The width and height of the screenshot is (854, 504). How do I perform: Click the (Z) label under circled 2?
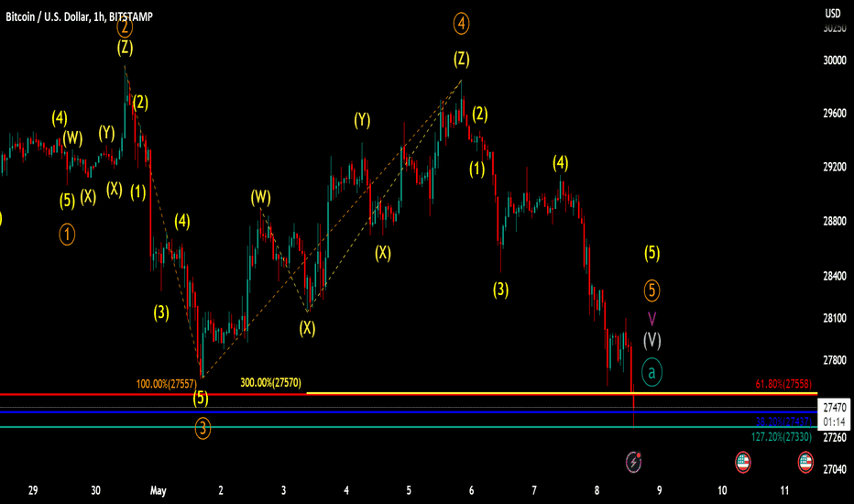[x=125, y=48]
